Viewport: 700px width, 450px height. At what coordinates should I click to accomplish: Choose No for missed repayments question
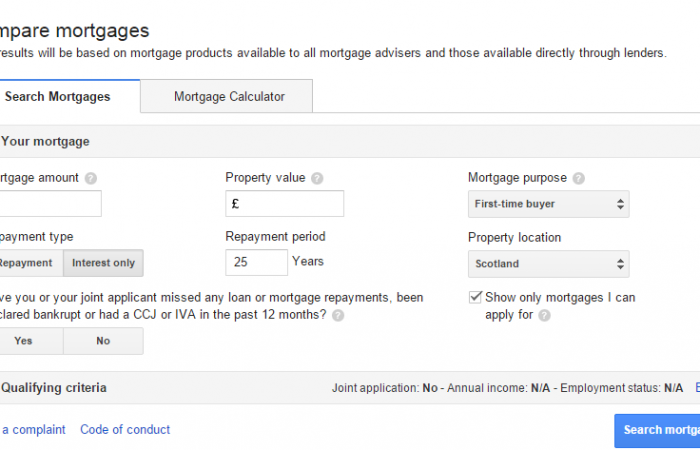(x=103, y=341)
